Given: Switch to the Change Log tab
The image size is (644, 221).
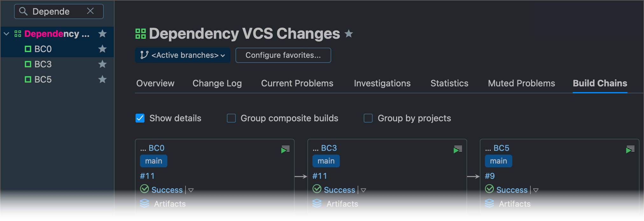Looking at the screenshot, I should click(217, 83).
